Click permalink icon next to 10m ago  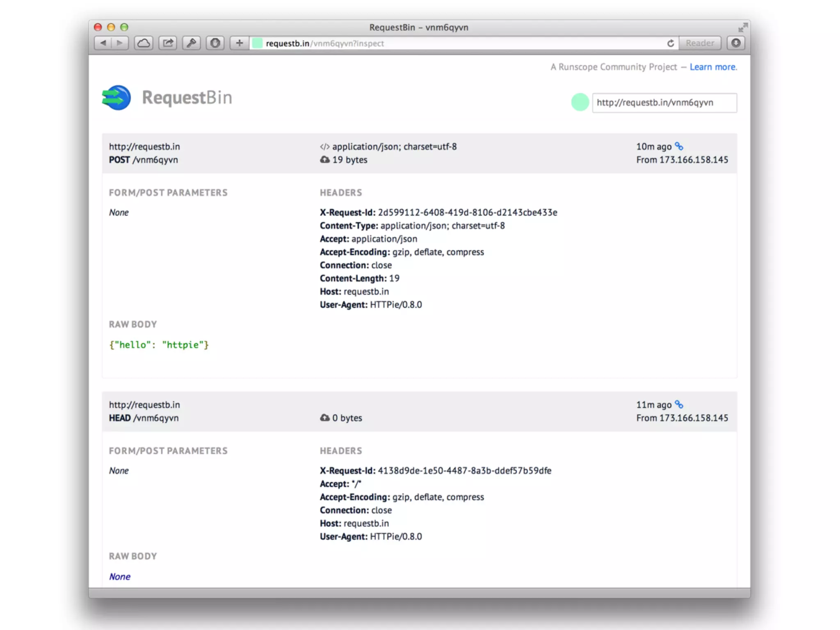679,146
